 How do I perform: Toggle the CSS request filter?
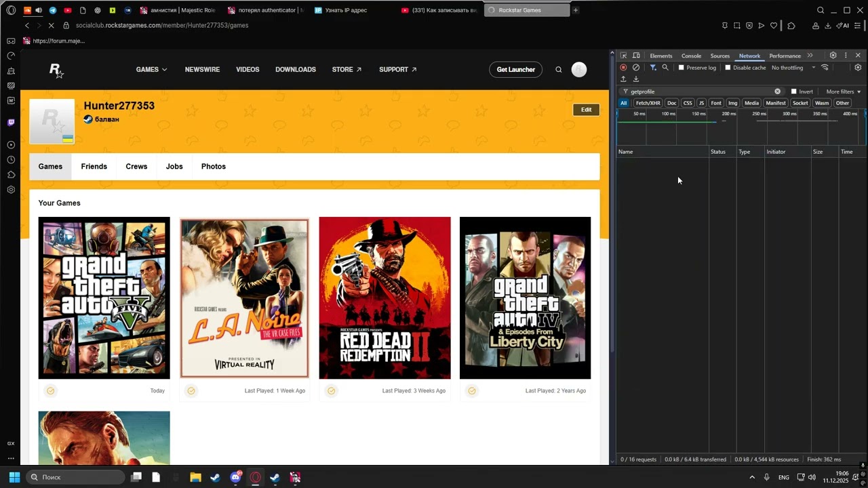click(x=688, y=103)
